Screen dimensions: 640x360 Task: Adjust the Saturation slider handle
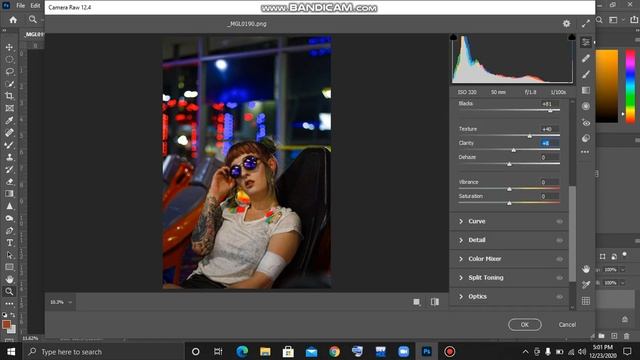coord(509,203)
